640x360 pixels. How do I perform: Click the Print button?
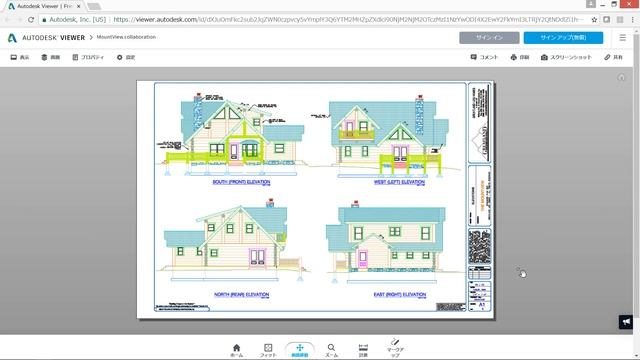pos(520,57)
